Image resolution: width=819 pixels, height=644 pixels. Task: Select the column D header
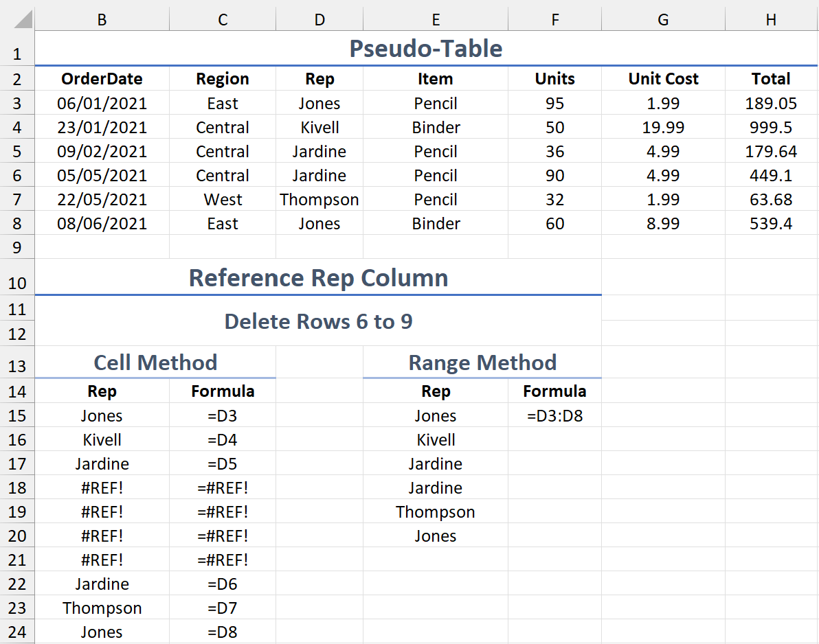tap(319, 20)
